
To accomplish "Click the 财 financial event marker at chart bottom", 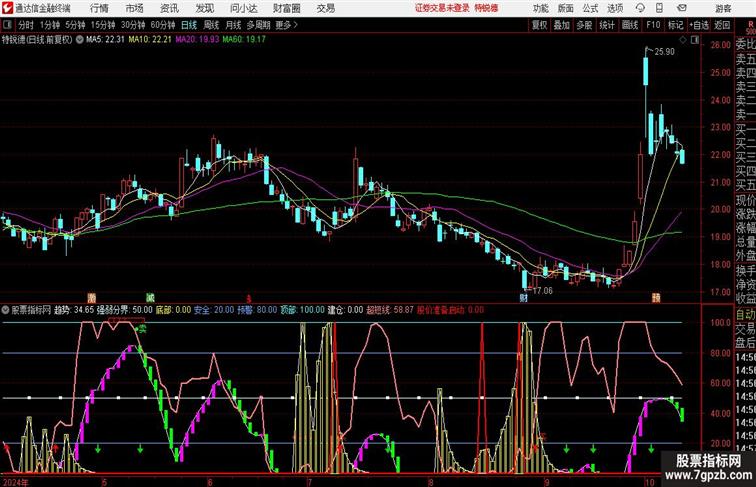I will tap(524, 298).
